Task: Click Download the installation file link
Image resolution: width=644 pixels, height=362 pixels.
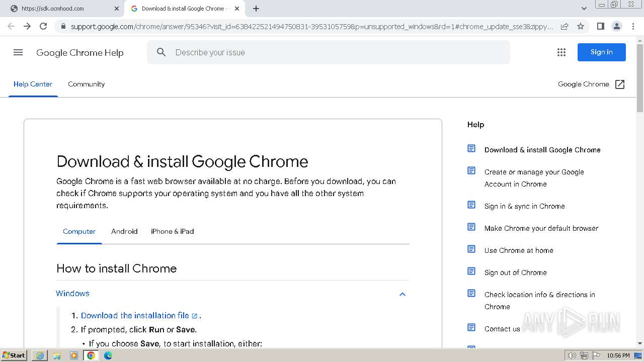Action: coord(135,316)
